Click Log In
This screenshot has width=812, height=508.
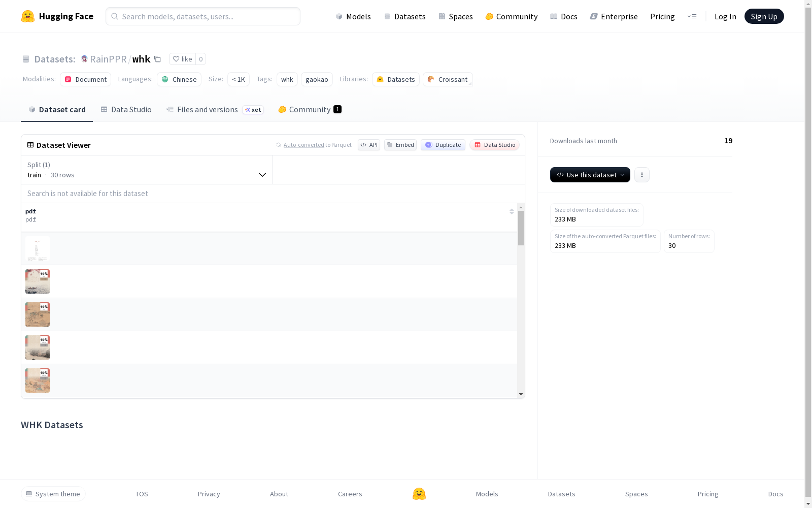[x=725, y=16]
